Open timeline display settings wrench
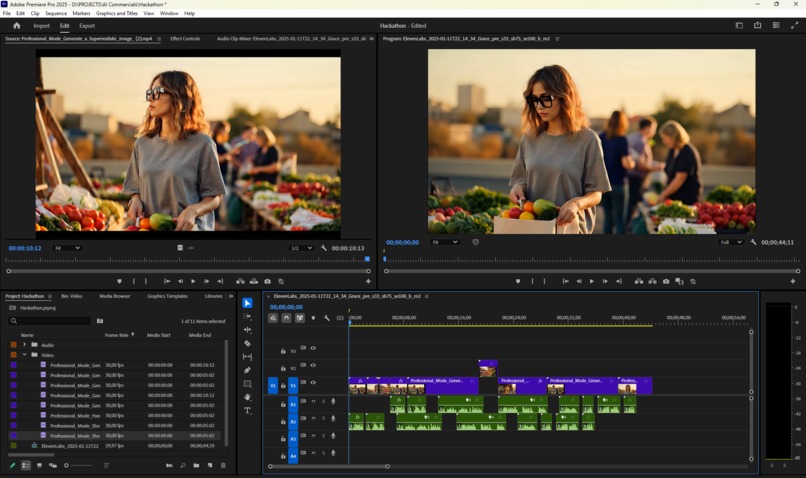This screenshot has height=478, width=806. click(327, 318)
